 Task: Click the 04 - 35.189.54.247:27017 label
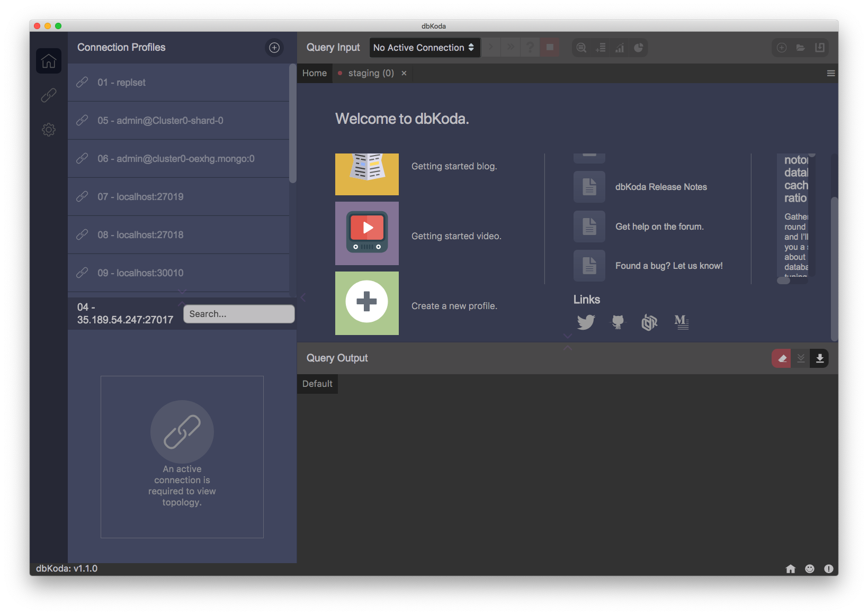[125, 313]
